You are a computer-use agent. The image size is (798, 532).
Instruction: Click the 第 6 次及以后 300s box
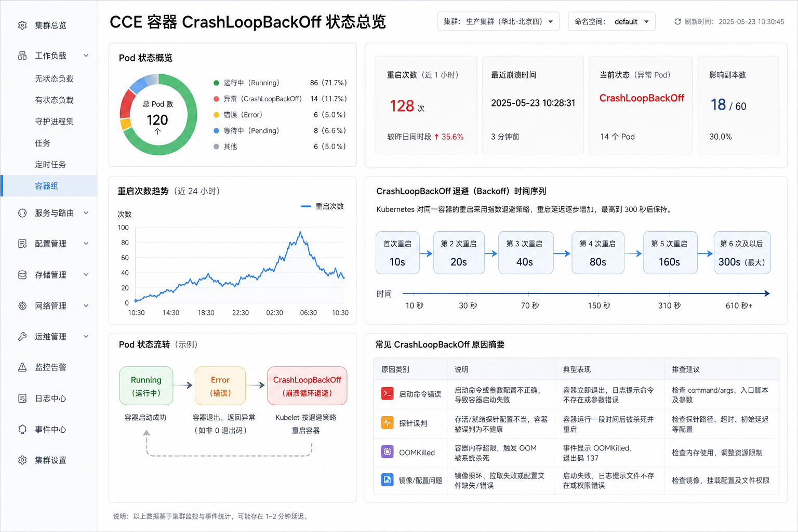(742, 252)
